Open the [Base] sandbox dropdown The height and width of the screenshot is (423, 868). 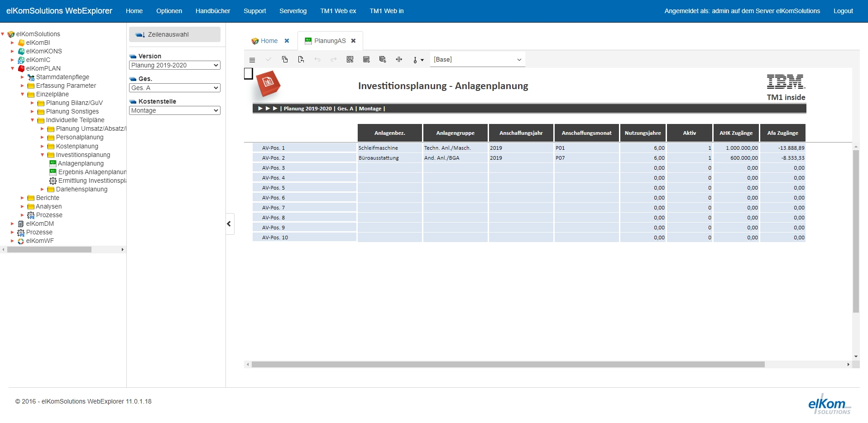[477, 60]
